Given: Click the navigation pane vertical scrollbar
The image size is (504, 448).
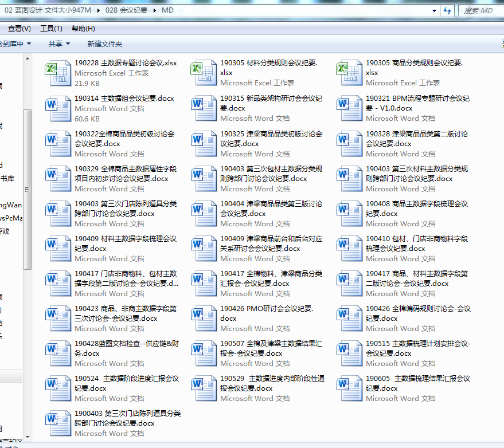Looking at the screenshot, I should pyautogui.click(x=27, y=189).
